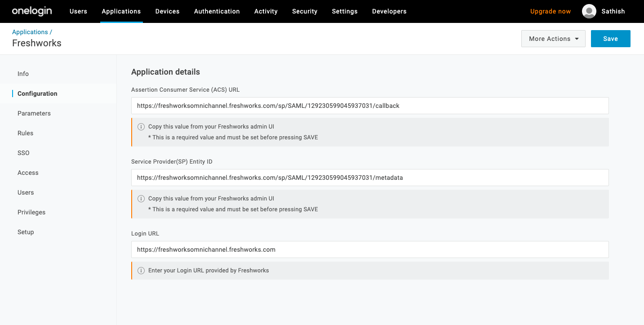Screen dimensions: 644x325
Task: Click 'Enter your Login URL provided by Freshworks' hint
Action: tap(209, 271)
